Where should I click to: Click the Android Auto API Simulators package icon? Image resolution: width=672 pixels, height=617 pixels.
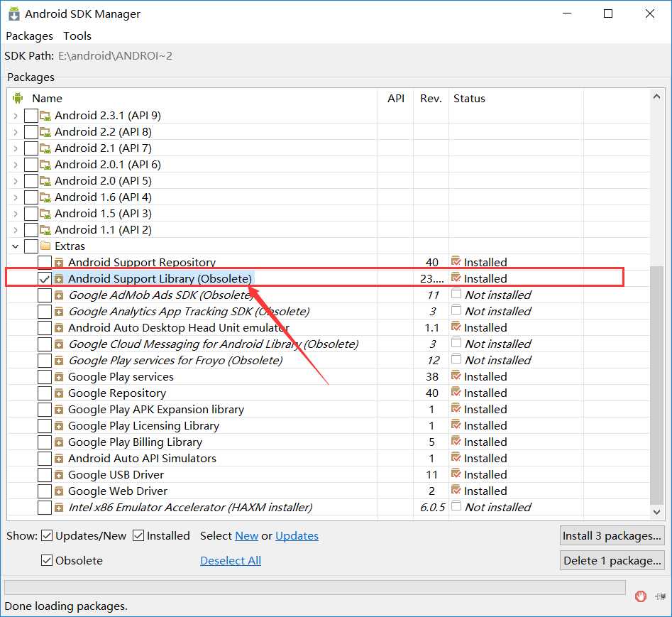[59, 459]
